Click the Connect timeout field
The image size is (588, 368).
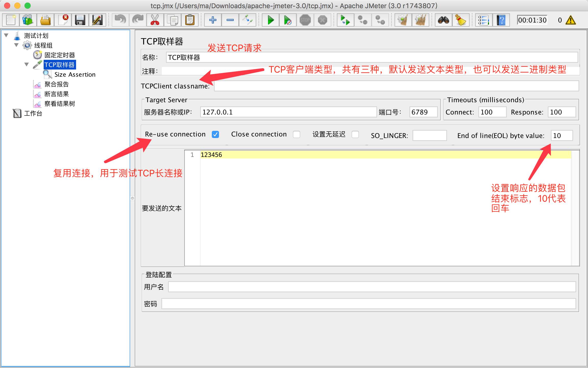pyautogui.click(x=492, y=112)
